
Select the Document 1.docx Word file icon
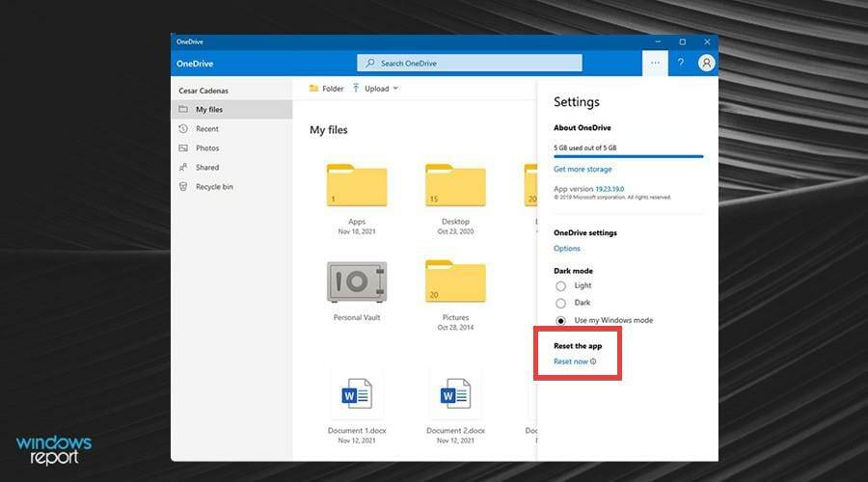pos(357,393)
